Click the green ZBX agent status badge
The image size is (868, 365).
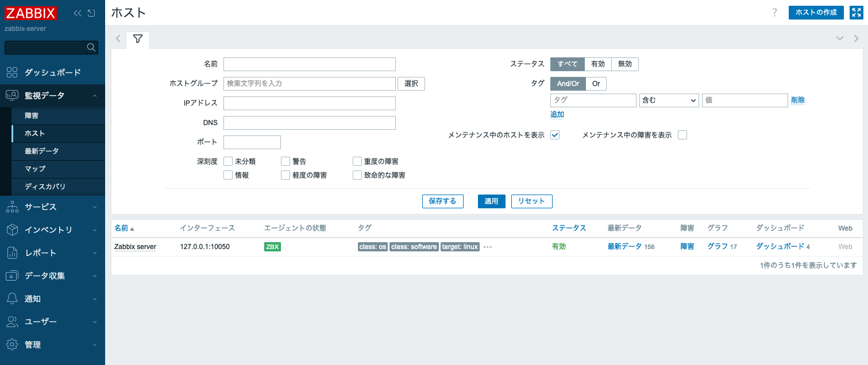272,247
